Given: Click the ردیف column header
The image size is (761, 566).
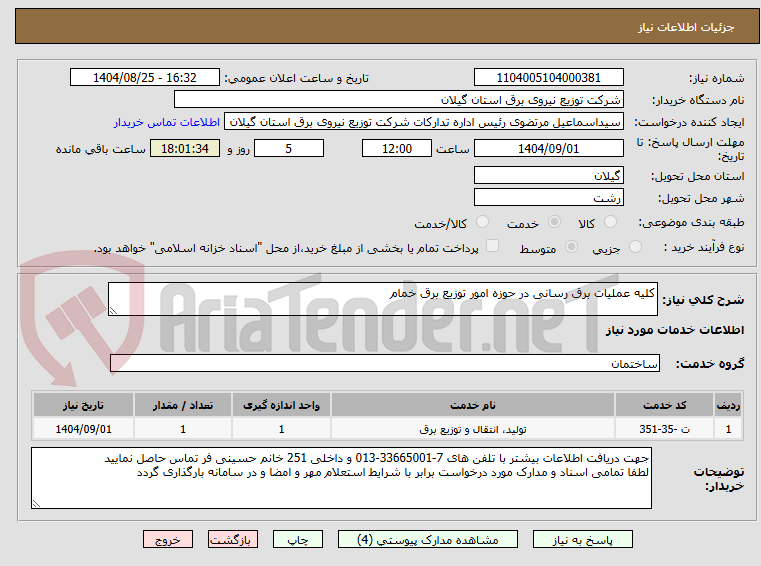Looking at the screenshot, I should point(728,405).
